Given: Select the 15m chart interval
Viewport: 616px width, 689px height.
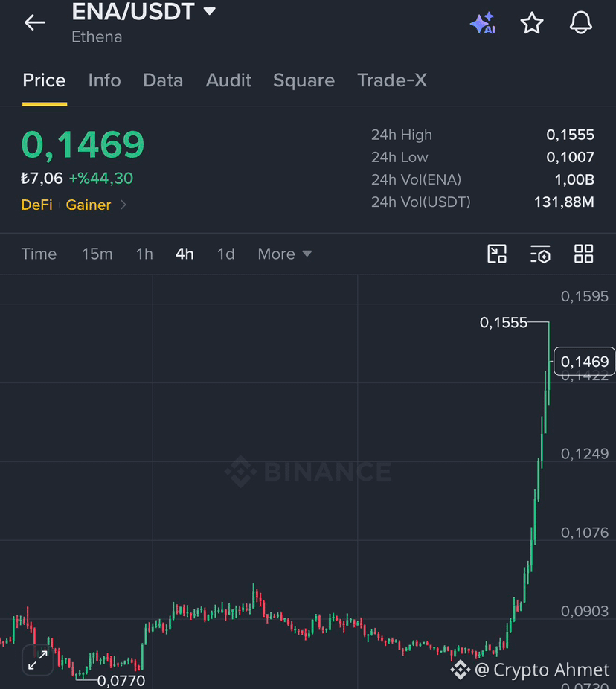Looking at the screenshot, I should click(x=97, y=254).
